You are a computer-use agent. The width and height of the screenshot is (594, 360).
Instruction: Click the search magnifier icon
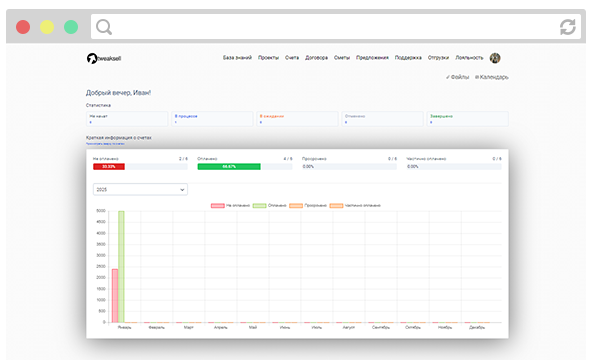coord(104,27)
